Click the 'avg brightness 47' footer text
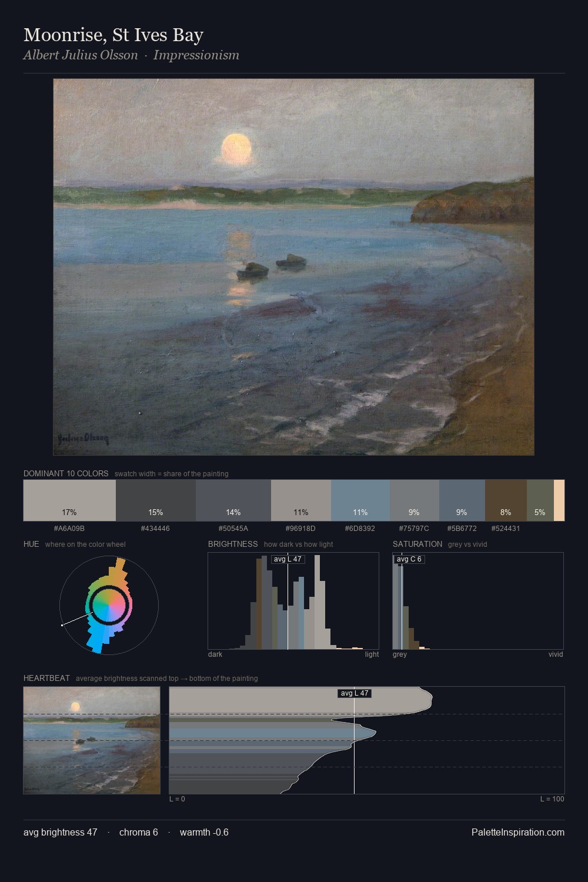Image resolution: width=588 pixels, height=882 pixels. coord(61,832)
